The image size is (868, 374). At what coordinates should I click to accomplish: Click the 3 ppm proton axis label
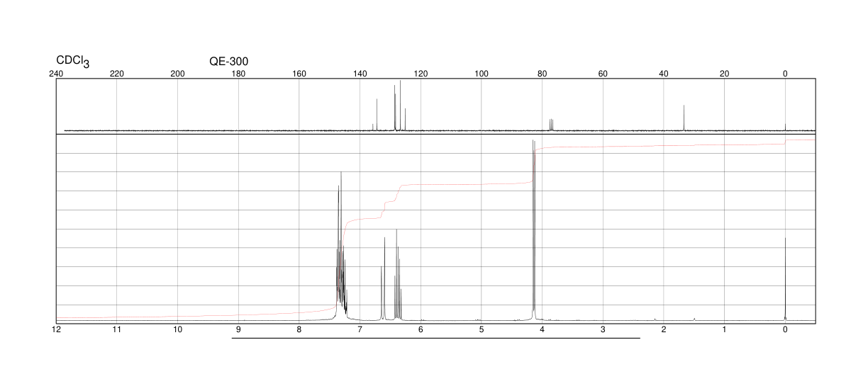603,330
